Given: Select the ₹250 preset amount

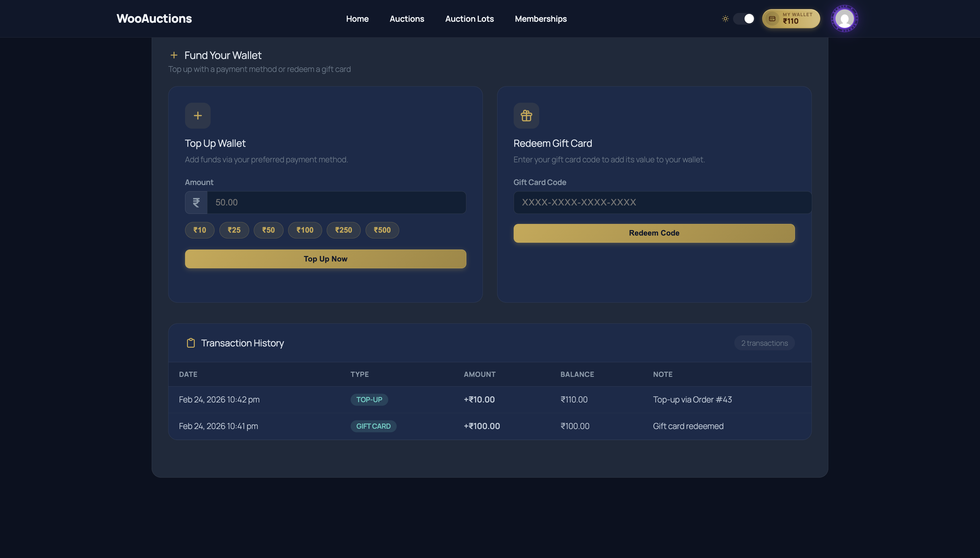Looking at the screenshot, I should pyautogui.click(x=344, y=230).
